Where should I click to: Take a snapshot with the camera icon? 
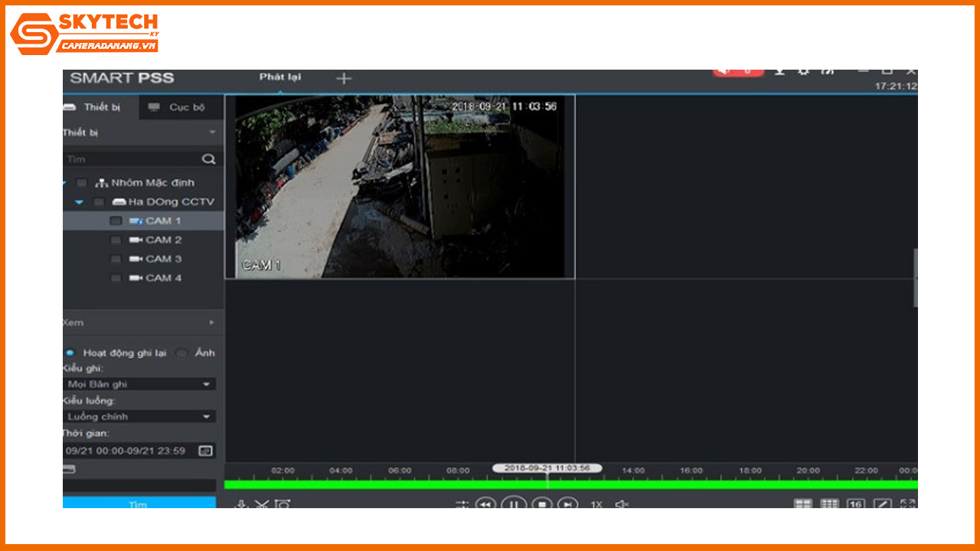(x=283, y=504)
